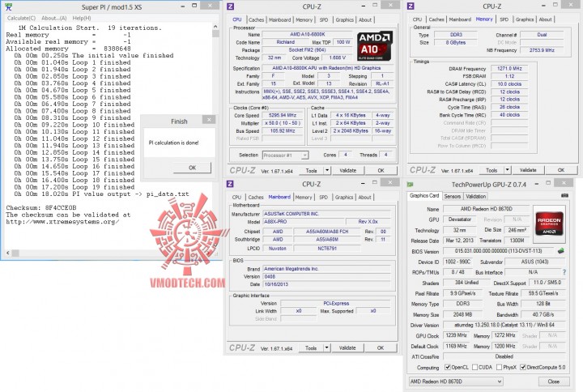Click the Tools button in CPU-tab CPU-Z window

[x=312, y=170]
